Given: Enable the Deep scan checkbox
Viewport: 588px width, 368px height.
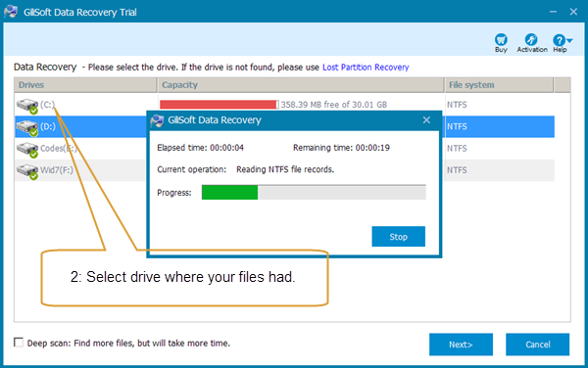Looking at the screenshot, I should (x=19, y=343).
